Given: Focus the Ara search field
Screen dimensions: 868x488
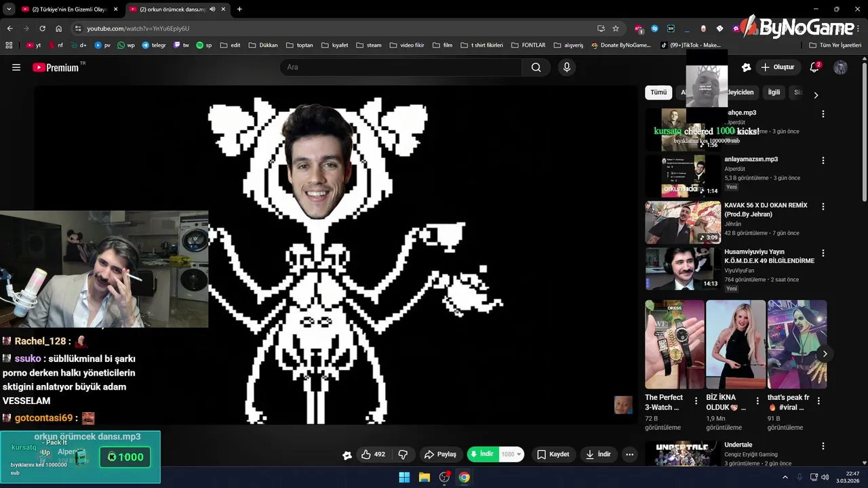Looking at the screenshot, I should click(x=400, y=67).
